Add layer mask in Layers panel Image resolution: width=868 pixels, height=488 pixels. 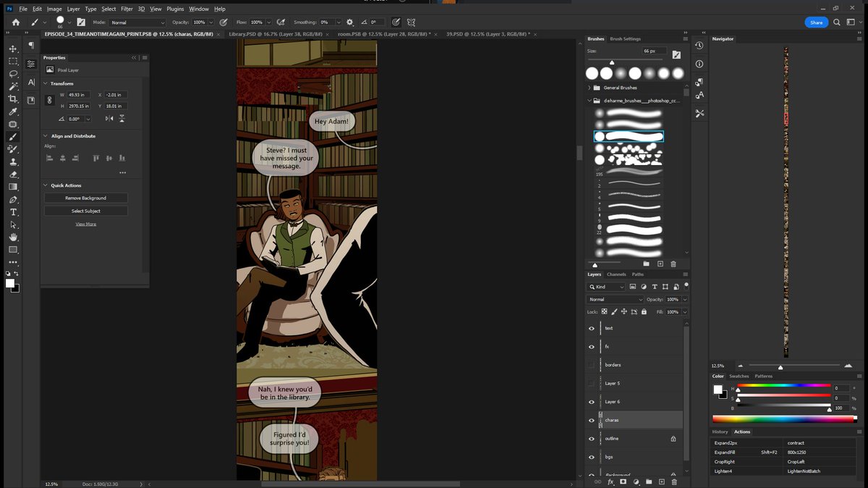[x=623, y=481]
